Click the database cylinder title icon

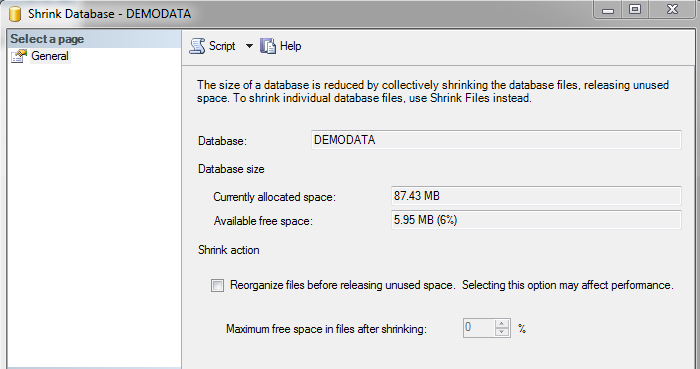click(15, 14)
